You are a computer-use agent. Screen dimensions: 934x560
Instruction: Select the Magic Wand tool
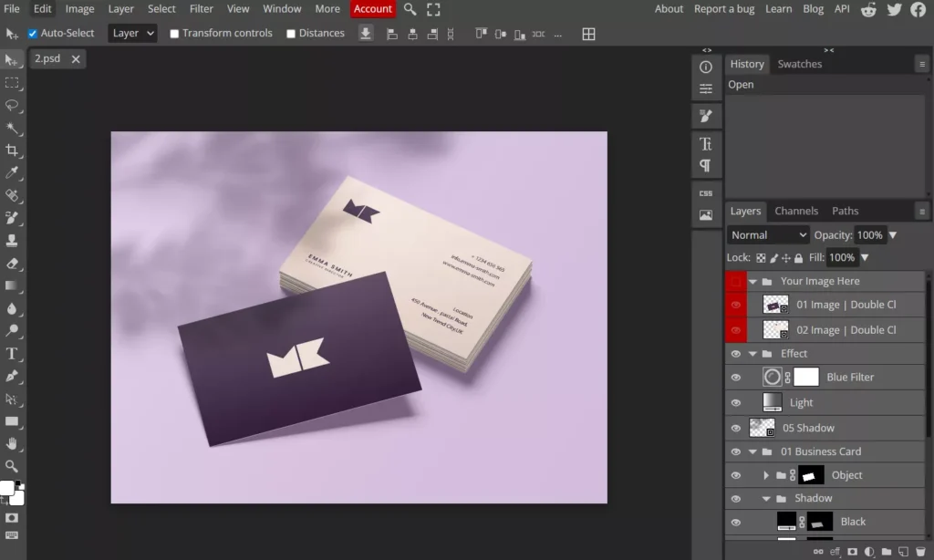(11, 128)
